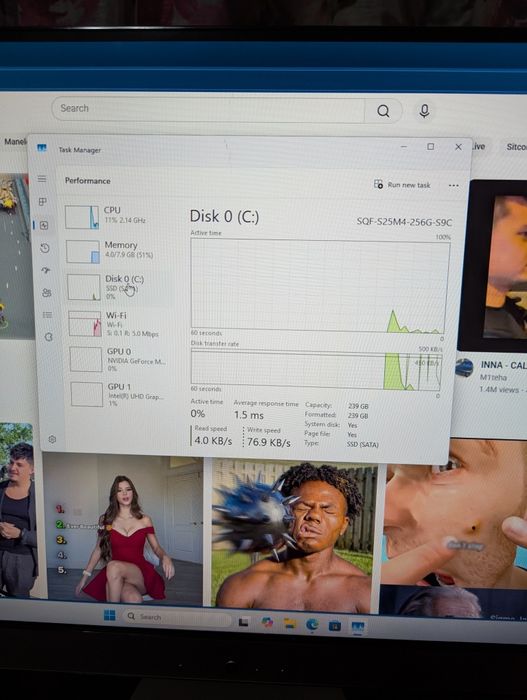Click the browser Search input field
Image resolution: width=527 pixels, height=700 pixels.
tap(208, 109)
